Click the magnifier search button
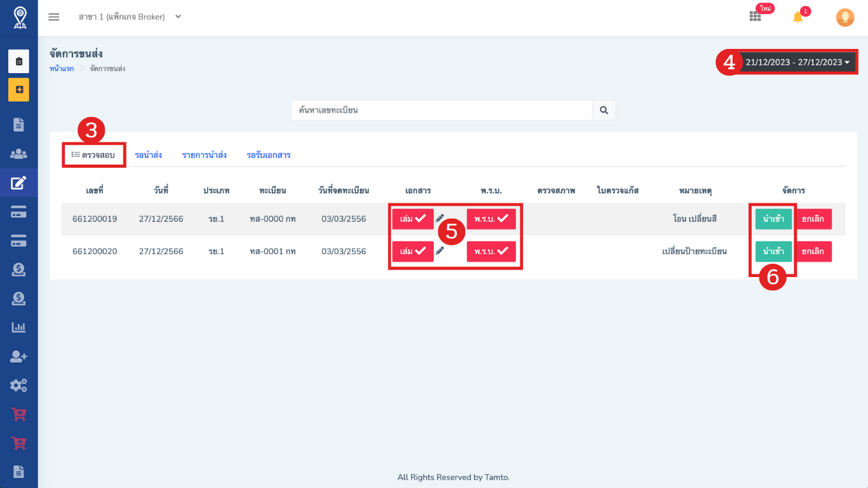The height and width of the screenshot is (488, 868). tap(604, 110)
